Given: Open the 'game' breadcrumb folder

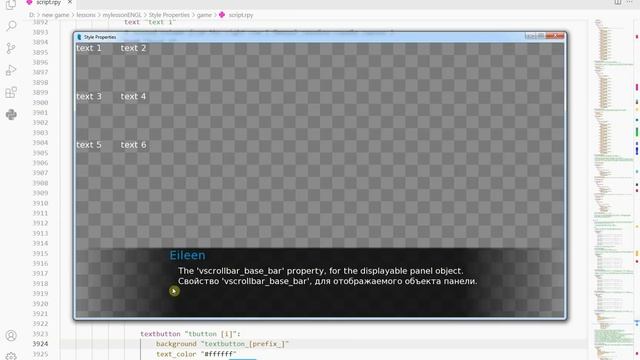Looking at the screenshot, I should (204, 15).
